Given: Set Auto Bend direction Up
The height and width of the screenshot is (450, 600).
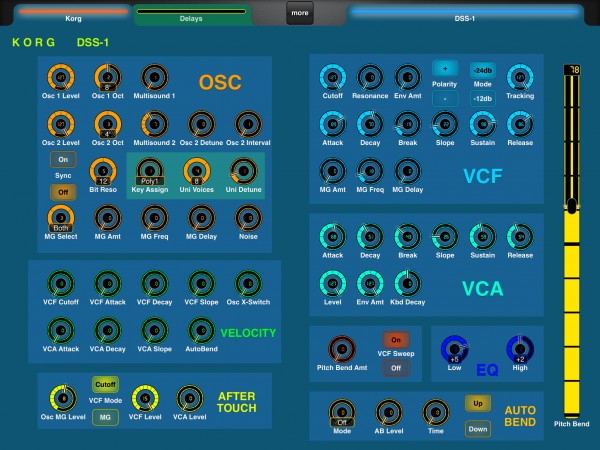Looking at the screenshot, I should coord(478,403).
